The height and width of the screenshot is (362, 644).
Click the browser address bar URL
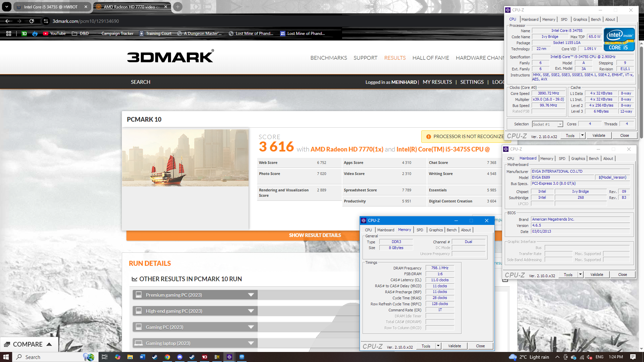coord(86,21)
